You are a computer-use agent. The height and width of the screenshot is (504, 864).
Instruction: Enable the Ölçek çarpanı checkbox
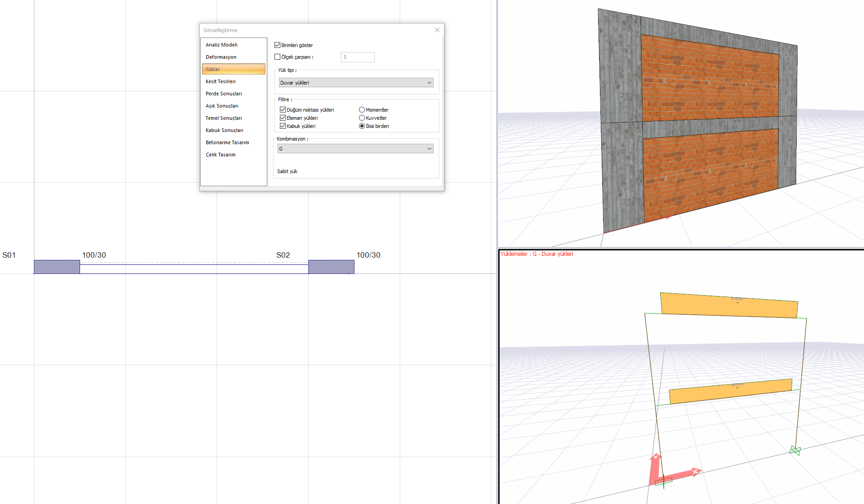pyautogui.click(x=278, y=57)
